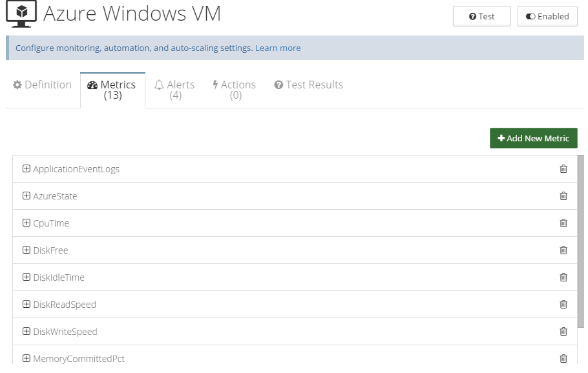Expand the CpuTime metric details
The height and width of the screenshot is (373, 588).
tap(26, 223)
